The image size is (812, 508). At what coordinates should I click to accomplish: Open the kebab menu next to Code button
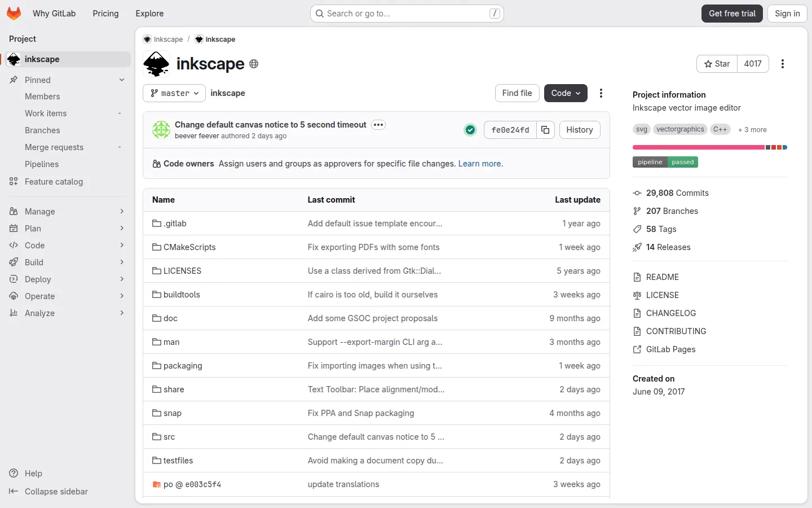601,93
